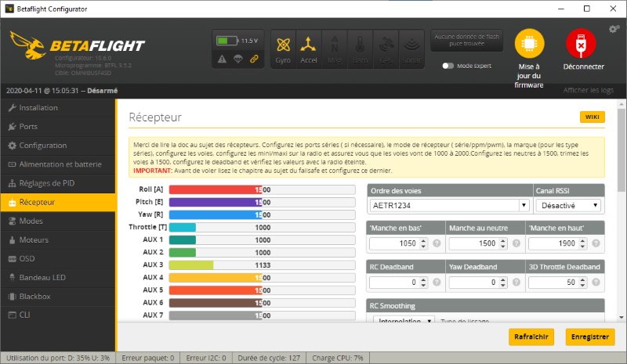This screenshot has height=364, width=627.
Task: Click the link status icon under battery
Action: 254,59
